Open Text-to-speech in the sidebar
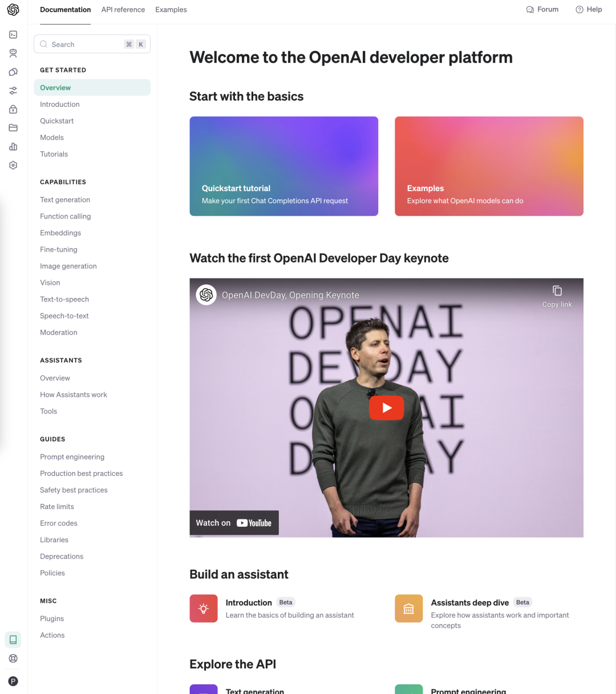This screenshot has height=694, width=616. coord(64,299)
